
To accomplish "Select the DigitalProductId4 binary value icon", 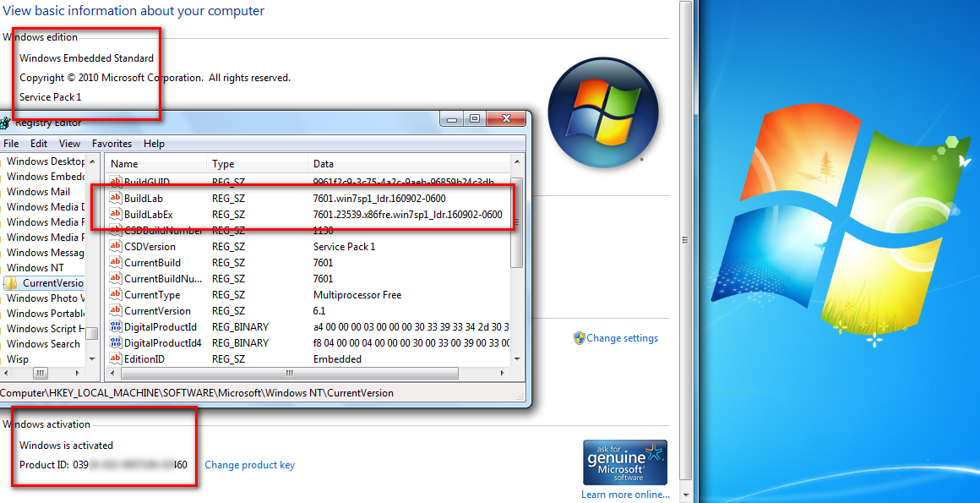I will coord(116,343).
